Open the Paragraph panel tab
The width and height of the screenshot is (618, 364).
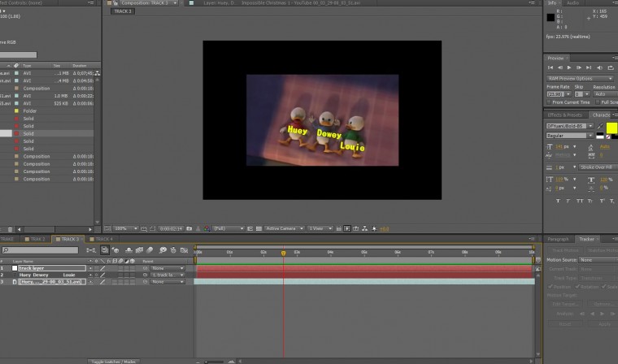[x=558, y=239]
